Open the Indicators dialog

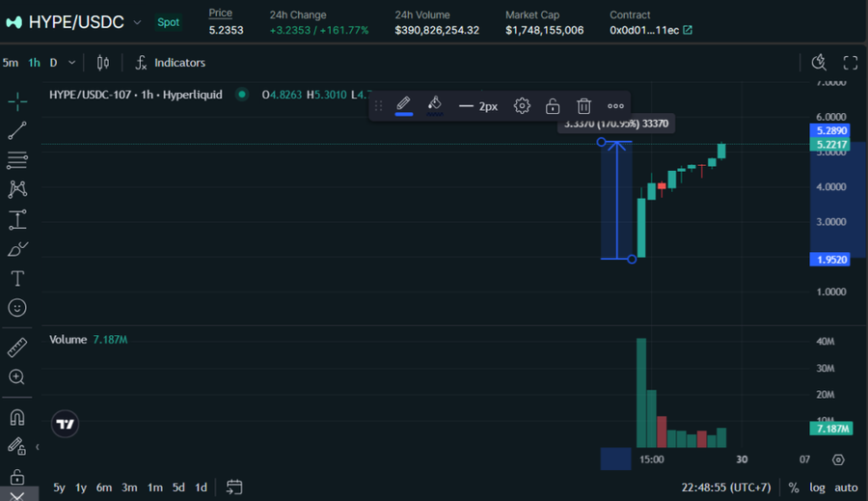[x=171, y=63]
